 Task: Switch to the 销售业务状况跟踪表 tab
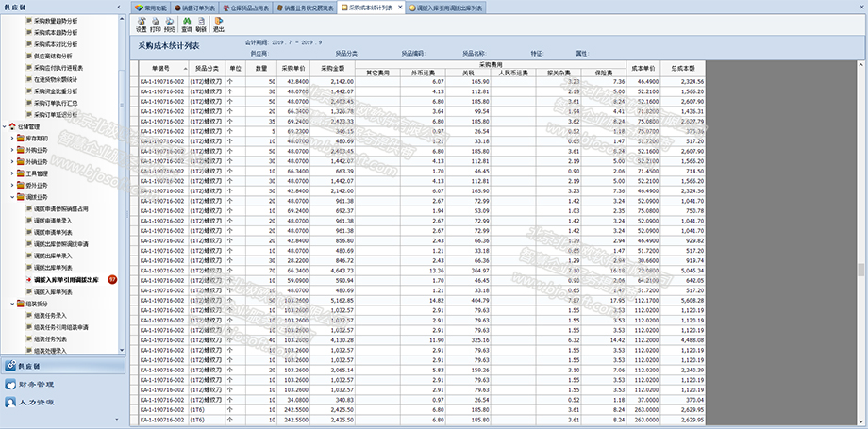point(305,8)
